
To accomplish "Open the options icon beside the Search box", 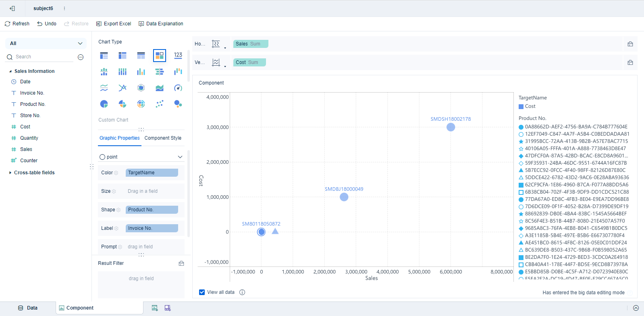I will tap(81, 57).
